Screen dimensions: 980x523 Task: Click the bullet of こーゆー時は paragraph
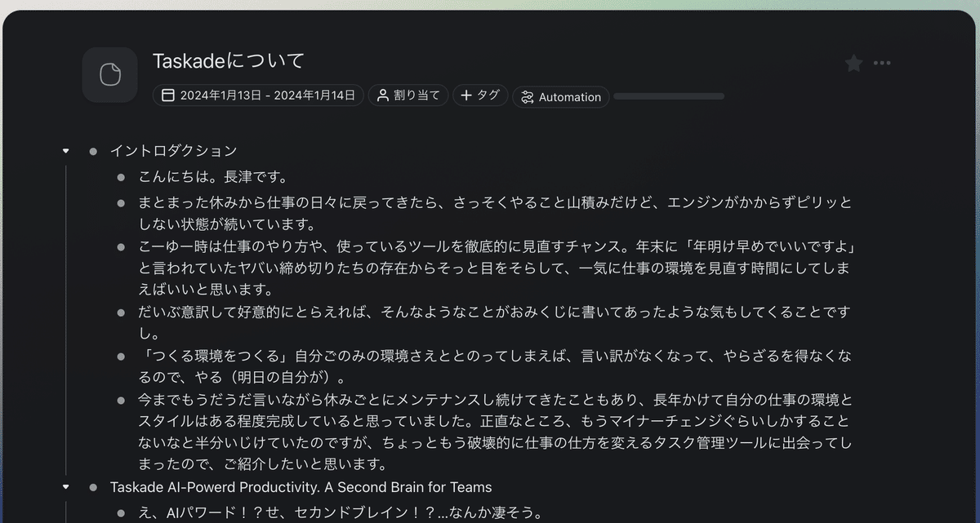(121, 246)
